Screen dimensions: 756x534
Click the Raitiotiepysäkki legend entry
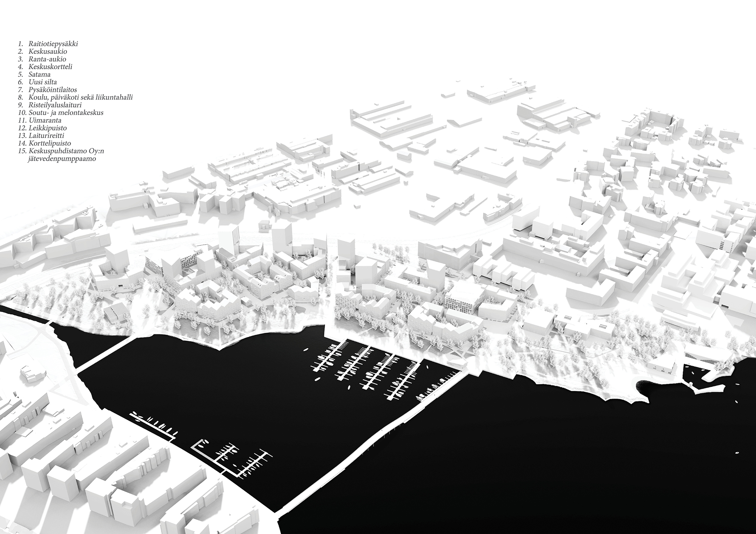[53, 44]
